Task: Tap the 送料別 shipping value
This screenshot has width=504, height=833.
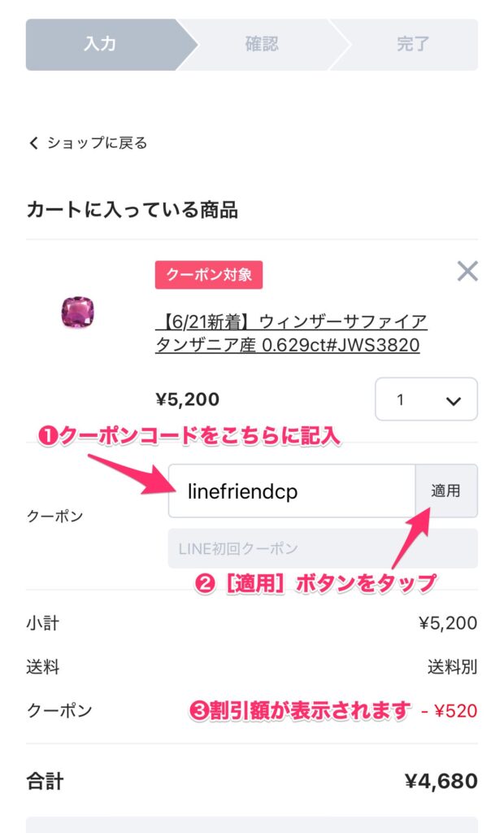Action: pos(452,667)
